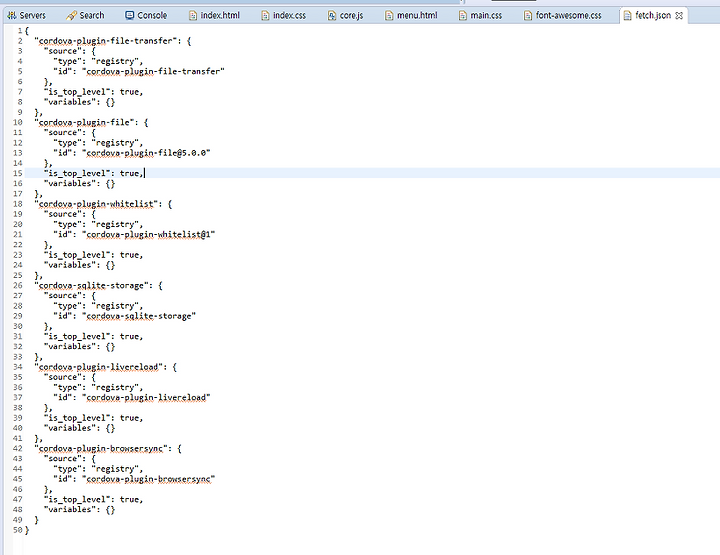Click "cordova-sqlite-storage" key on line 26
This screenshot has width=720, height=555.
[x=91, y=286]
